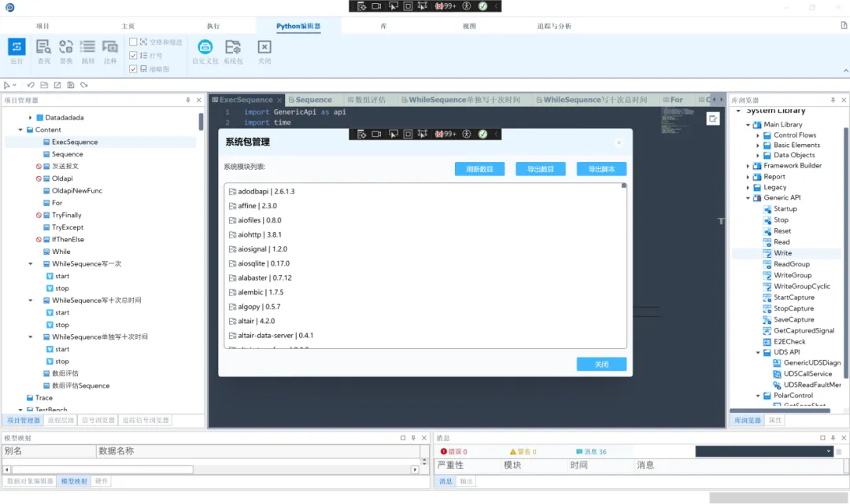Toggle the 行号 line numbers checkbox
The image size is (850, 504).
(133, 55)
